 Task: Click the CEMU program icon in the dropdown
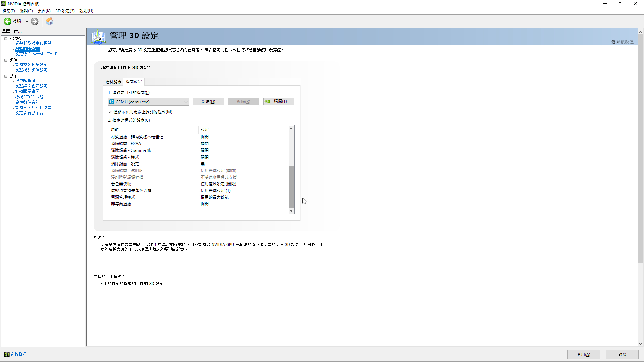pos(112,102)
